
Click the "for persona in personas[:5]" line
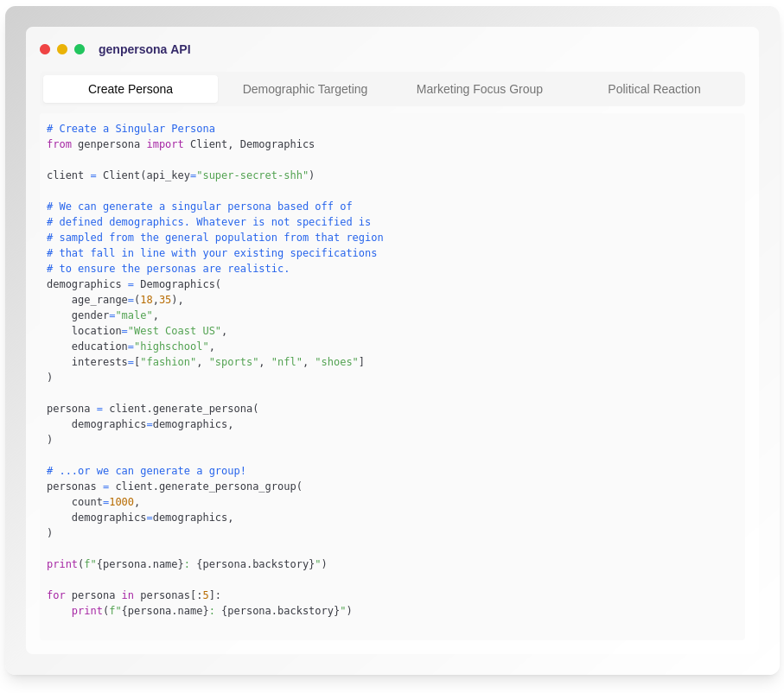coord(134,595)
